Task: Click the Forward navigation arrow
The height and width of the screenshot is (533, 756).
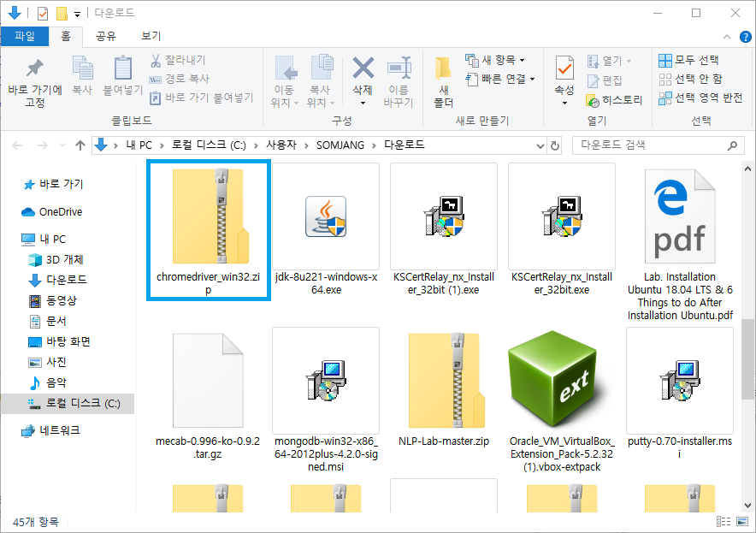Action: (x=43, y=145)
